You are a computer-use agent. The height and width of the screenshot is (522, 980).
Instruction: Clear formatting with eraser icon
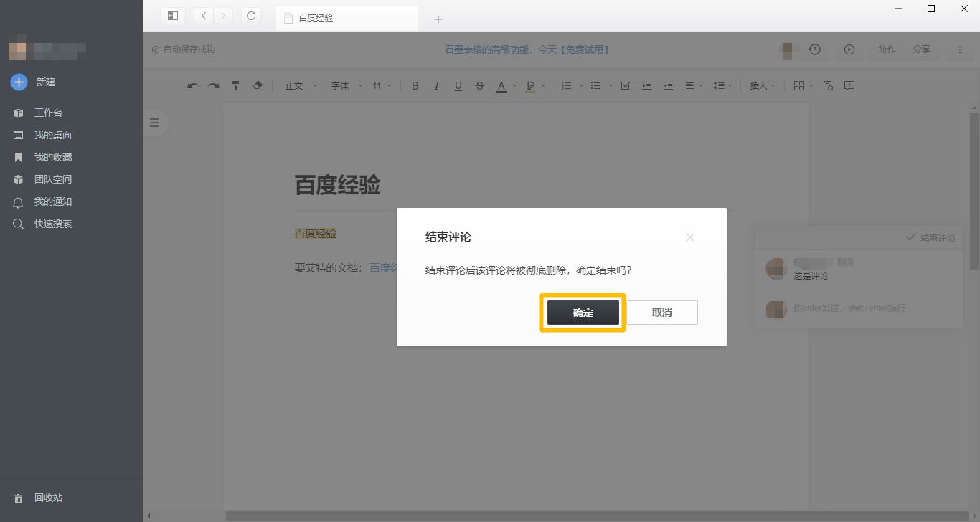pos(258,86)
